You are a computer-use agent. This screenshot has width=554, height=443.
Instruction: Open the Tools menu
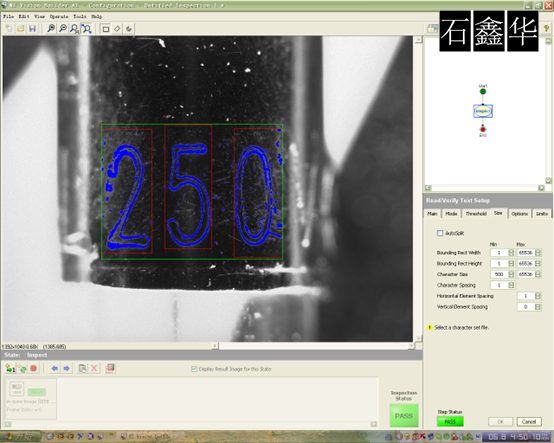pos(80,16)
